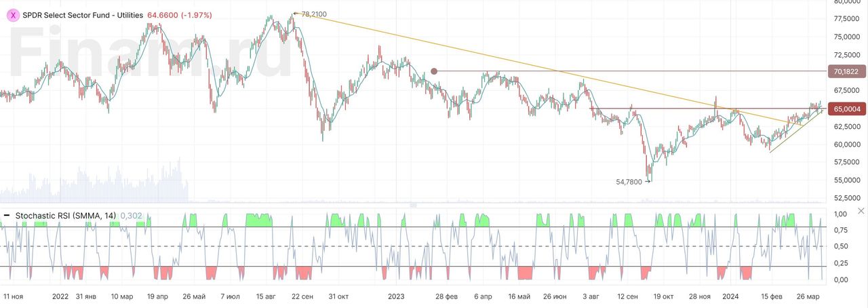Select the 70,1822 price level label
Viewport: 868px width, 308px height.
(x=846, y=71)
